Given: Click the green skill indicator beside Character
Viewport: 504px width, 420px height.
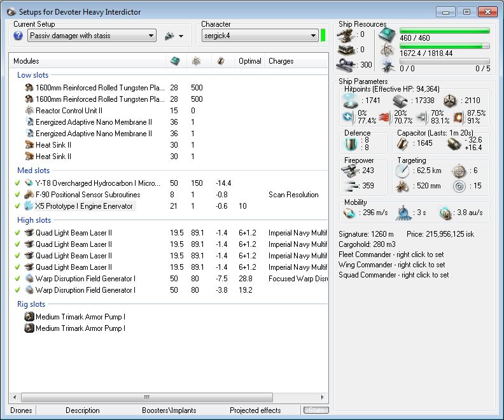Looking at the screenshot, I should click(323, 36).
